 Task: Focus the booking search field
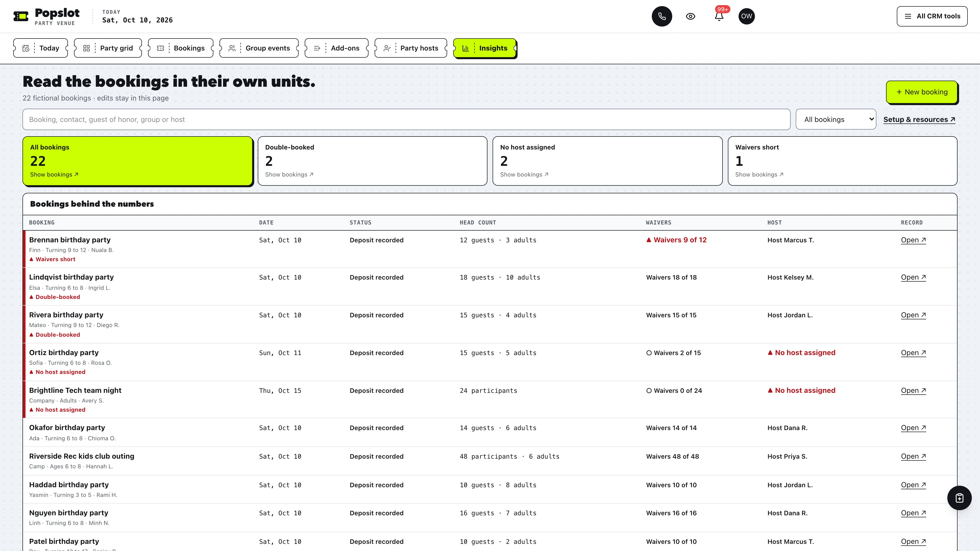coord(406,119)
